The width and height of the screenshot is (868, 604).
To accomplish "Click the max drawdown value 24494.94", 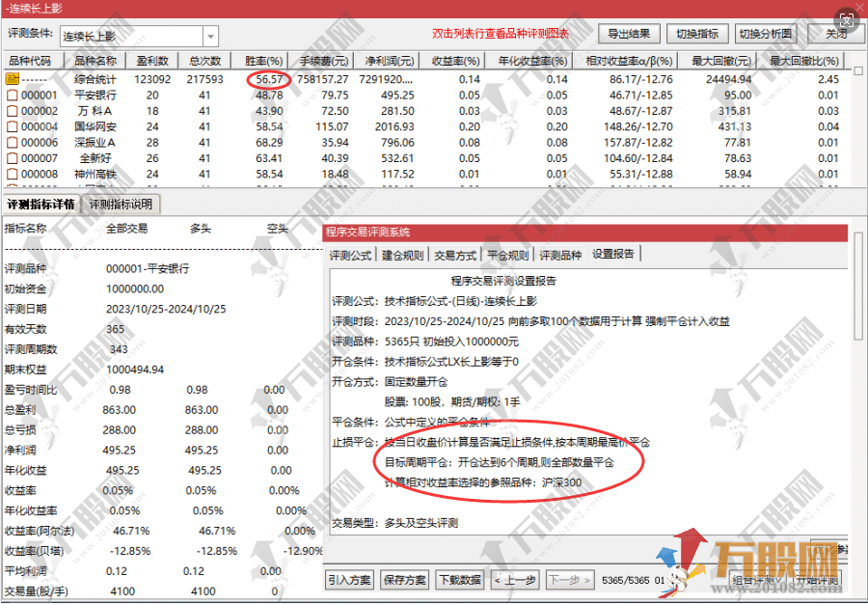I will click(728, 80).
